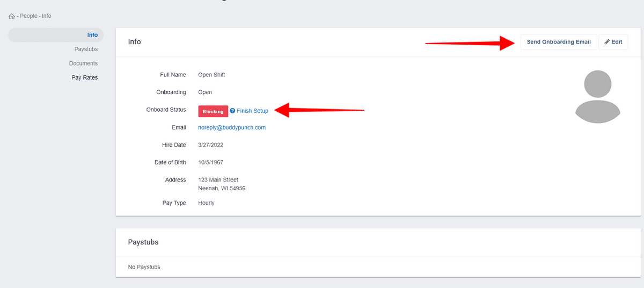Click the Date of Birth label
The image size is (644, 288).
point(171,162)
